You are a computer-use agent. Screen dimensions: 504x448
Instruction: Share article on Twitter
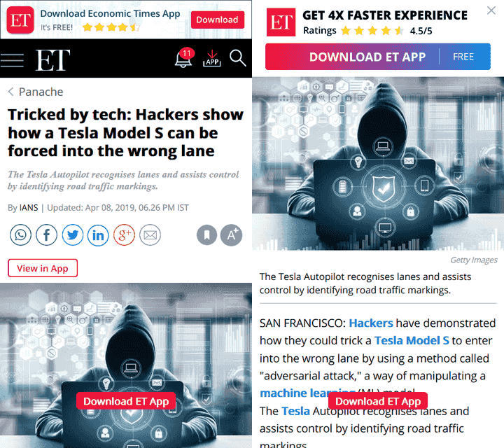point(72,235)
